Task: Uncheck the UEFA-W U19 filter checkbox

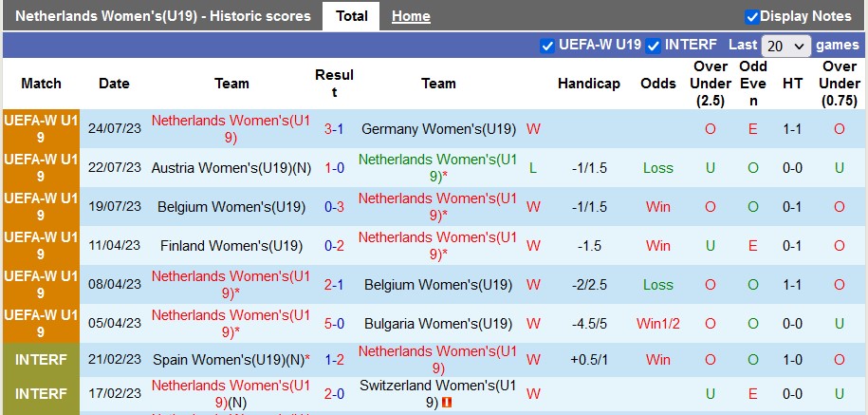Action: [x=547, y=46]
